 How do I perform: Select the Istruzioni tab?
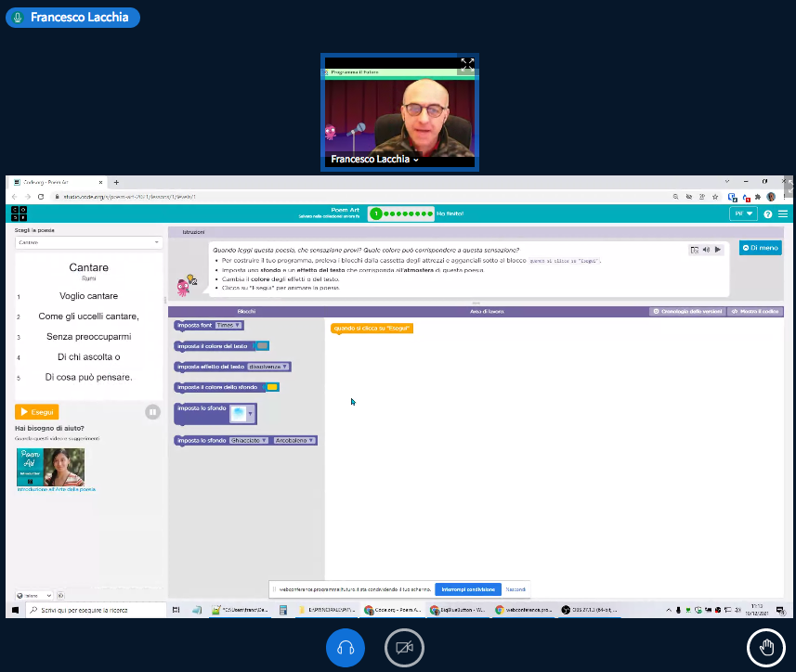[x=193, y=232]
